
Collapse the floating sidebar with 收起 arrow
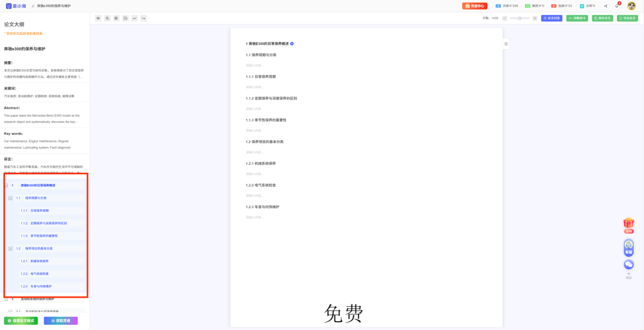tap(629, 276)
